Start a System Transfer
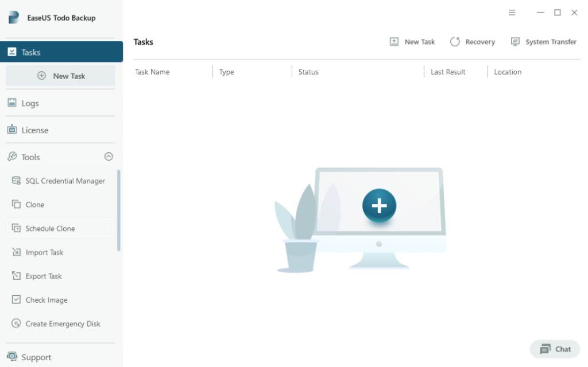 (543, 41)
